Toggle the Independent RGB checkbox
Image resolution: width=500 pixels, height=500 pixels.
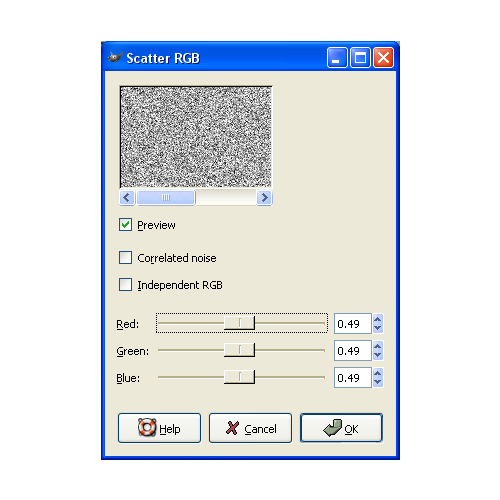click(x=125, y=285)
